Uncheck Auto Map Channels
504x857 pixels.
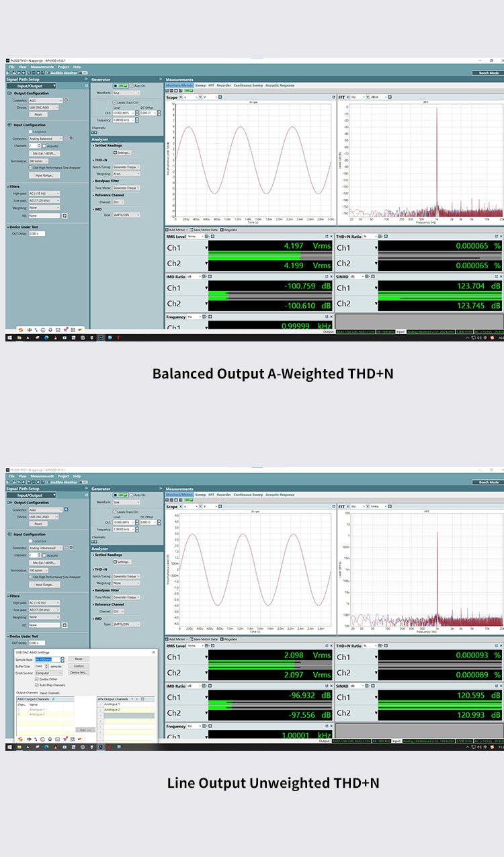point(36,685)
